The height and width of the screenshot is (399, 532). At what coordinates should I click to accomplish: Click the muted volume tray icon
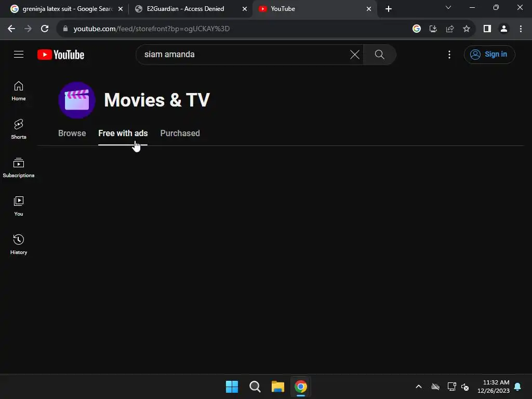click(465, 387)
